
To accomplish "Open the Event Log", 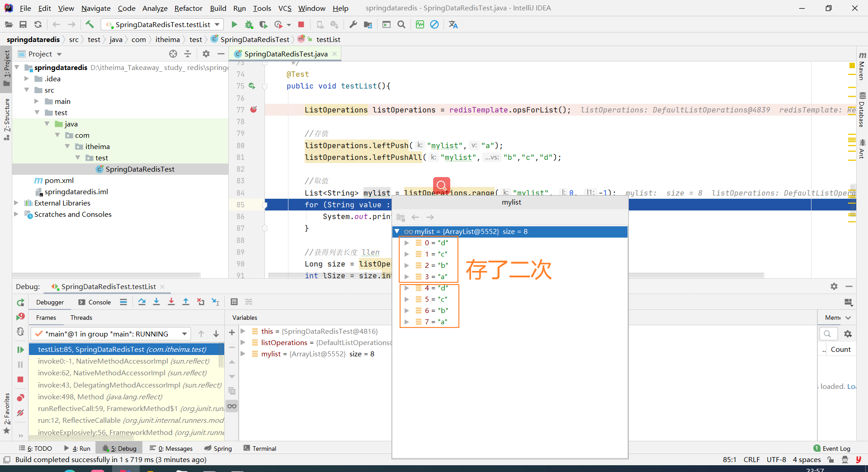I will (x=832, y=448).
